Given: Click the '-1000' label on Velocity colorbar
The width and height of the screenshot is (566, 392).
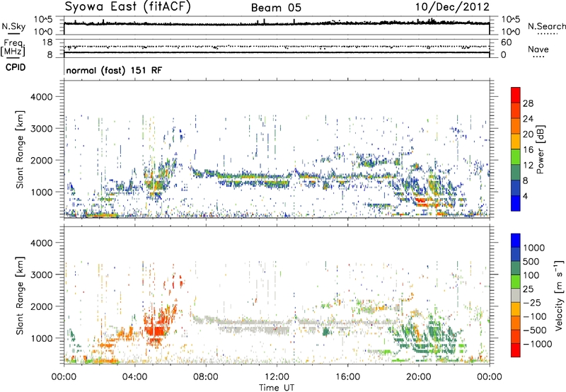Looking at the screenshot, I should coord(538,344).
